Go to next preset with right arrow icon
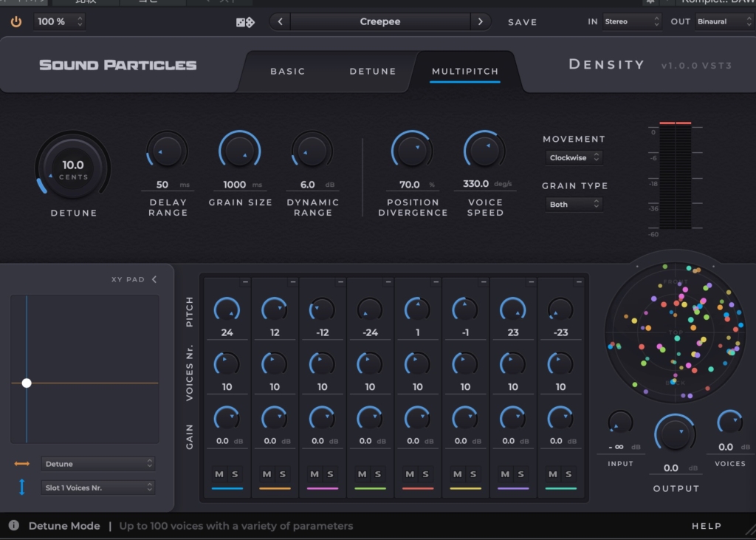The width and height of the screenshot is (756, 540). 481,21
